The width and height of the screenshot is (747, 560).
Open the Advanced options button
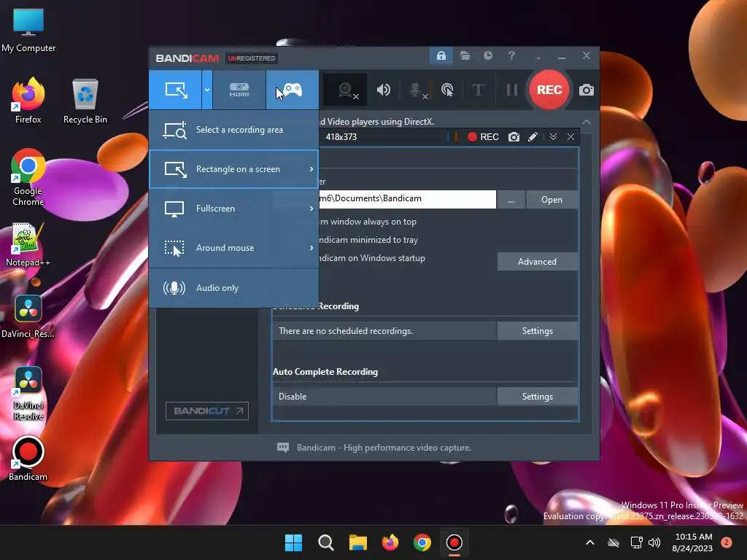coord(538,262)
